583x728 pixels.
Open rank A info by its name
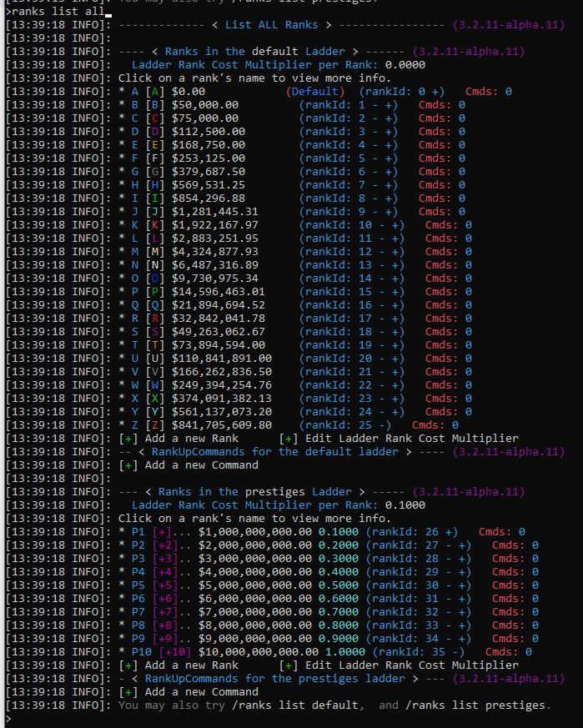135,92
